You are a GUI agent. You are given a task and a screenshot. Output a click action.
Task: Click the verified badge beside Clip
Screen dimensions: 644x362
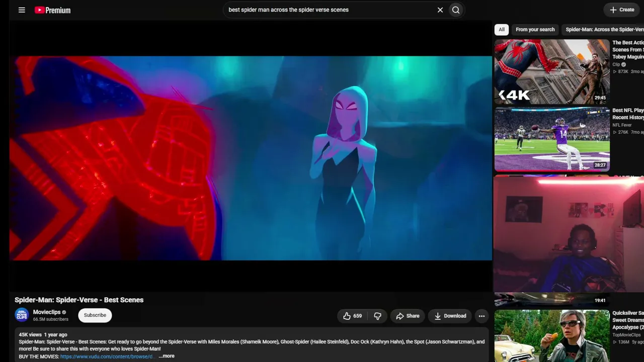(x=624, y=64)
